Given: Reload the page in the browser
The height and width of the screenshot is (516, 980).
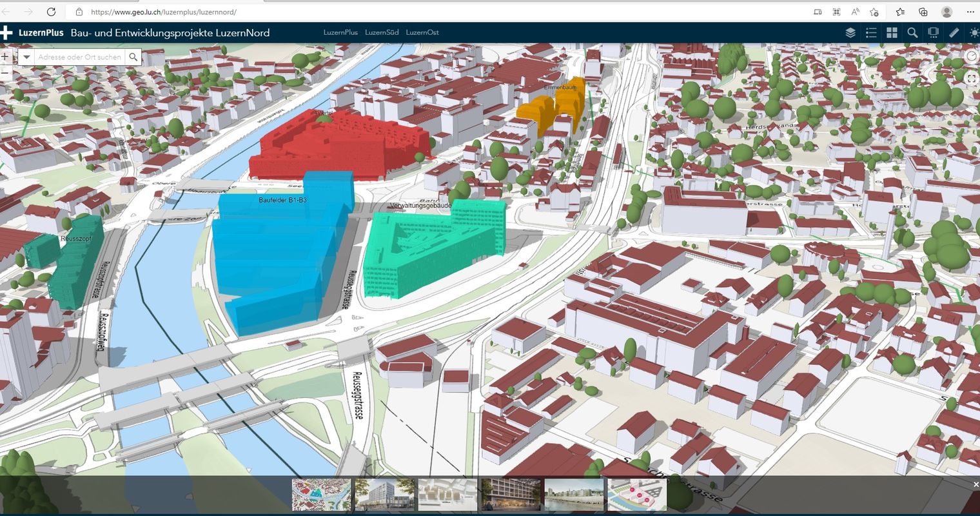Looking at the screenshot, I should [51, 12].
